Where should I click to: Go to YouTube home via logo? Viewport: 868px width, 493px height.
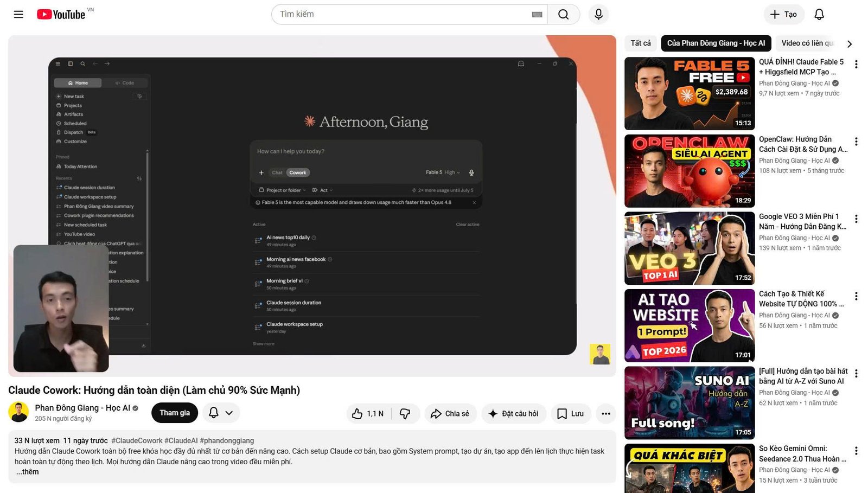point(61,15)
